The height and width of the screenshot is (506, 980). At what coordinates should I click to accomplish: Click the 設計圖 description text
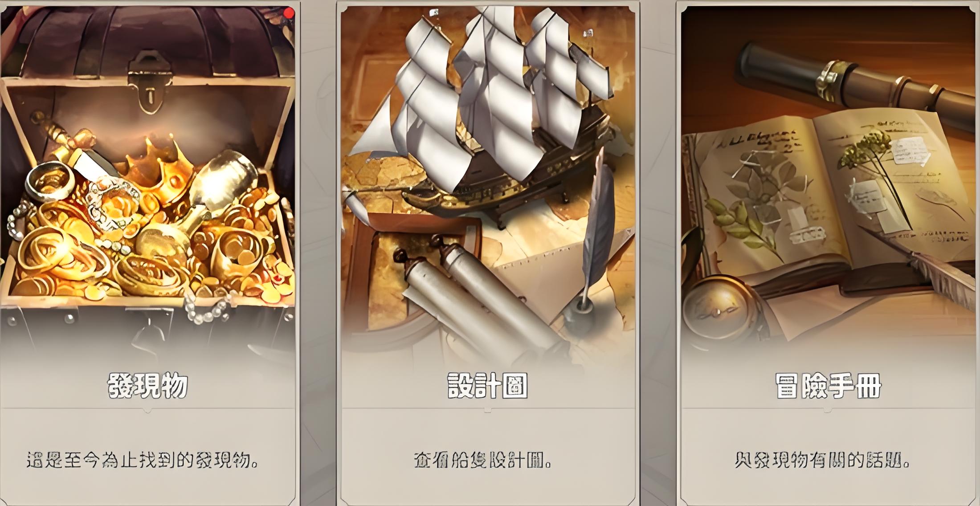point(483,461)
